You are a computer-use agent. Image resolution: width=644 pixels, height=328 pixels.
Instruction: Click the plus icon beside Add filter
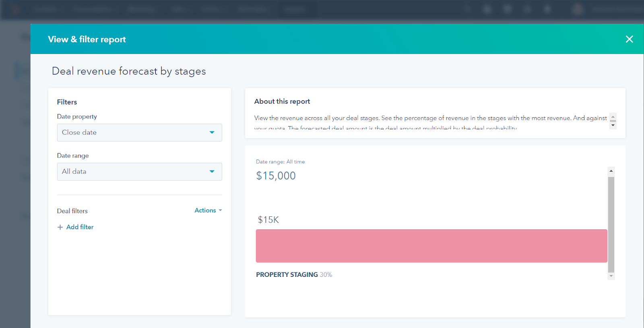60,227
